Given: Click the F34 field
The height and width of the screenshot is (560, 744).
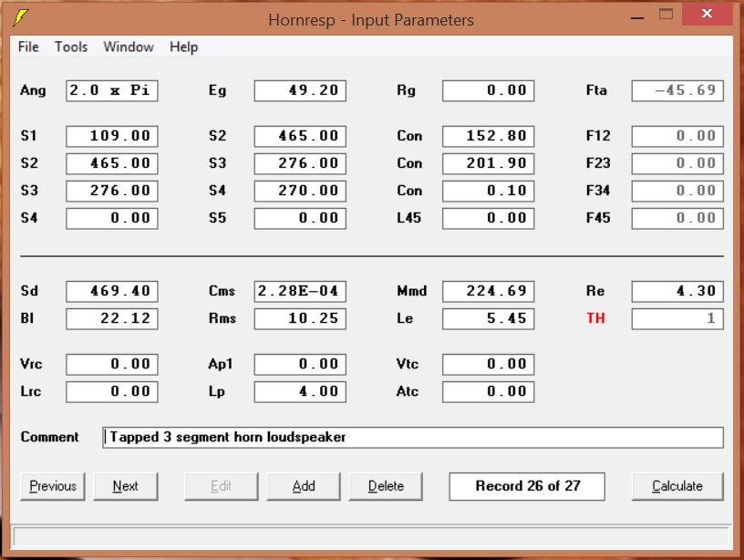Looking at the screenshot, I should click(677, 191).
